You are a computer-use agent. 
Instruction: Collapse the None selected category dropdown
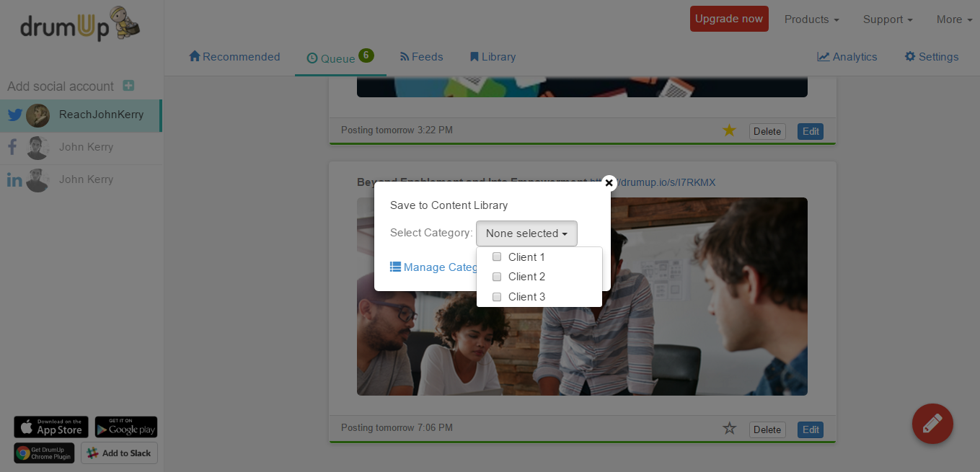pyautogui.click(x=526, y=233)
